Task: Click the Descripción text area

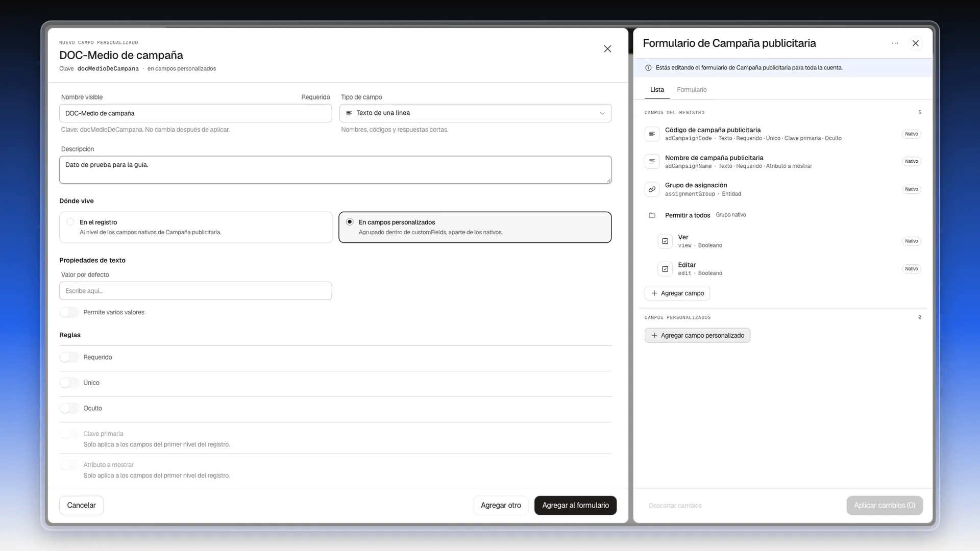Action: pos(335,170)
